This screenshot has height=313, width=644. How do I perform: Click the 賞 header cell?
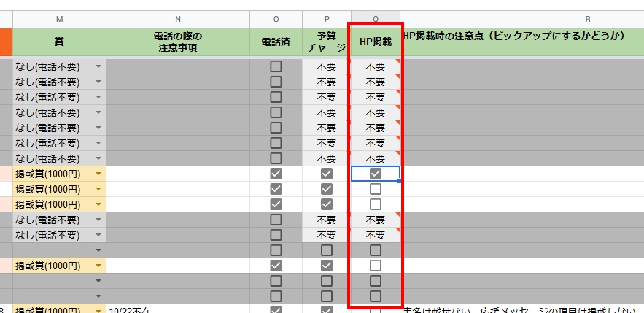(x=59, y=42)
